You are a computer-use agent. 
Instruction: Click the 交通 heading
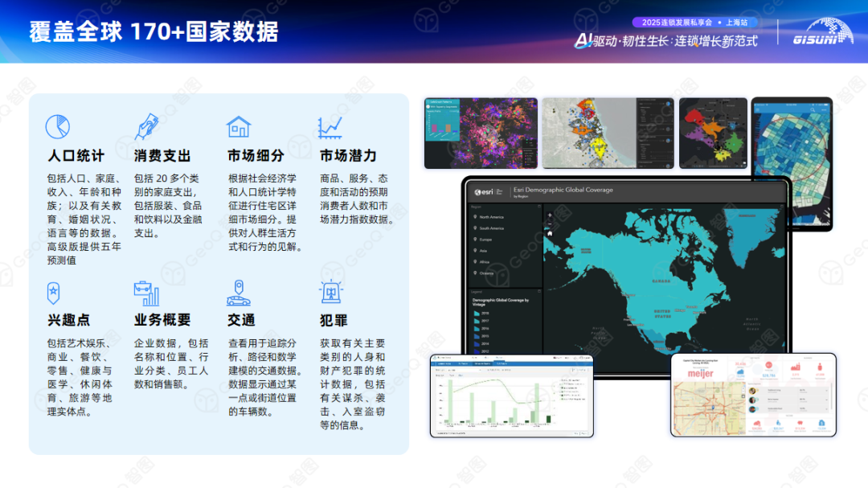[241, 320]
